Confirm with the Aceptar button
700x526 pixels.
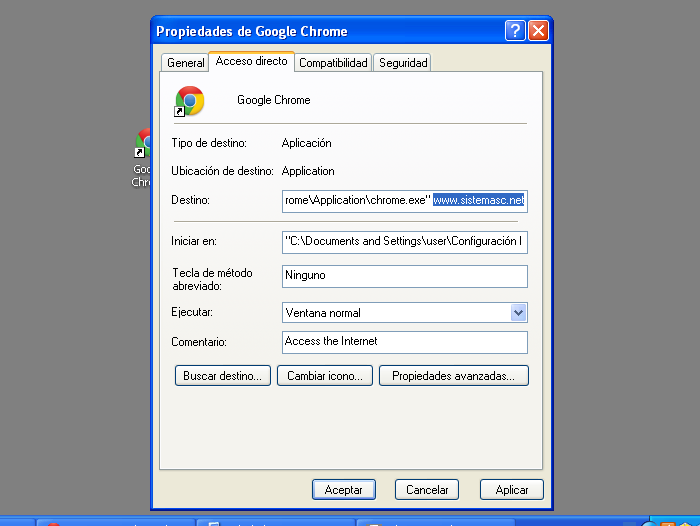click(x=344, y=490)
